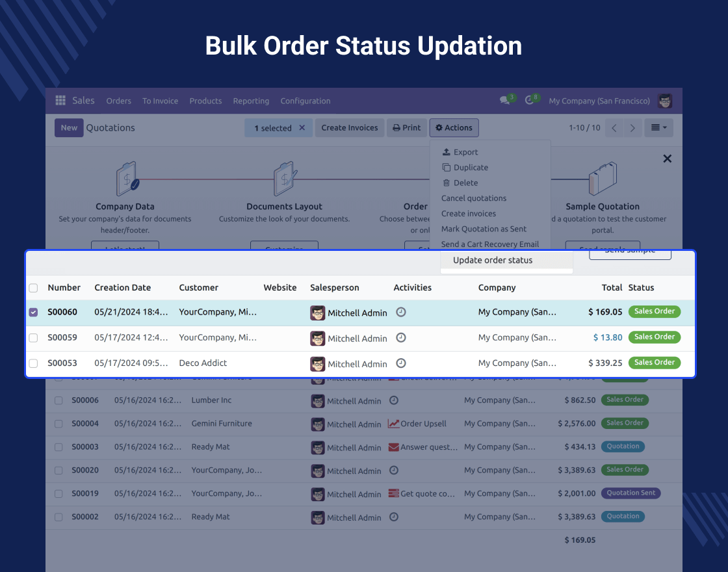
Task: Clear selection with the X beside '1 selected'
Action: point(302,127)
